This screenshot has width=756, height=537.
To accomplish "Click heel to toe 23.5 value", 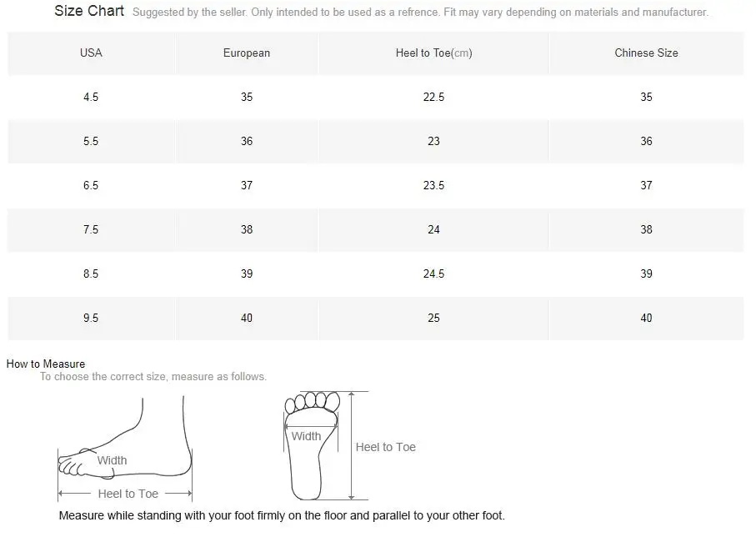I will coord(433,185).
